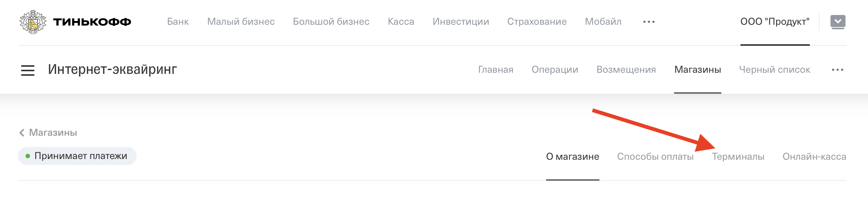
Task: Select ООО "Продукт" company
Action: 775,22
